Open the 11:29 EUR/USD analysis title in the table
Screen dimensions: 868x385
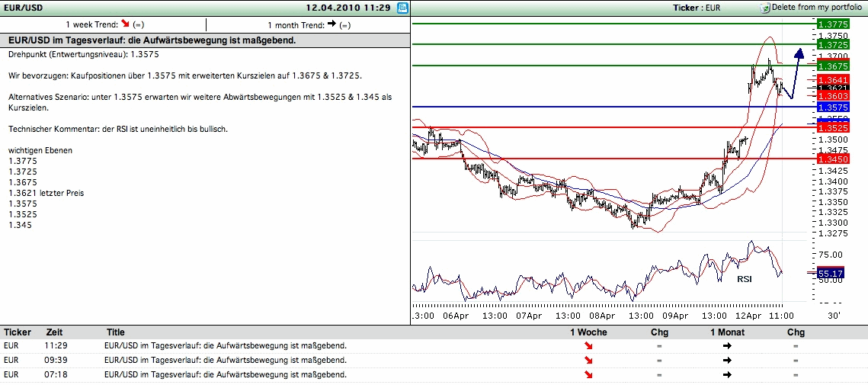tap(226, 345)
